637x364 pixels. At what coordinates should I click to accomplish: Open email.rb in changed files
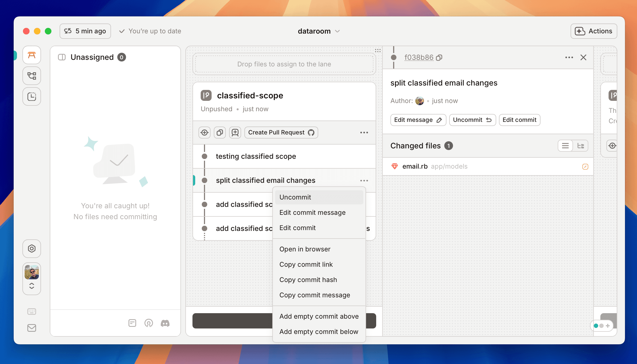(x=415, y=166)
